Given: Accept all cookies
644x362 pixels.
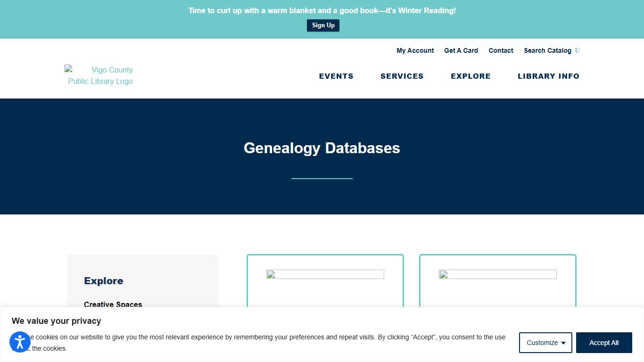Looking at the screenshot, I should point(604,343).
